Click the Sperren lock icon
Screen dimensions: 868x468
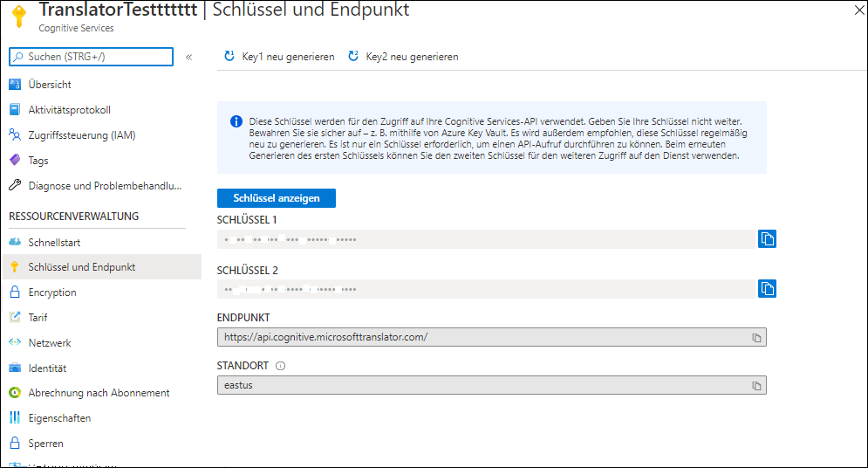15,443
